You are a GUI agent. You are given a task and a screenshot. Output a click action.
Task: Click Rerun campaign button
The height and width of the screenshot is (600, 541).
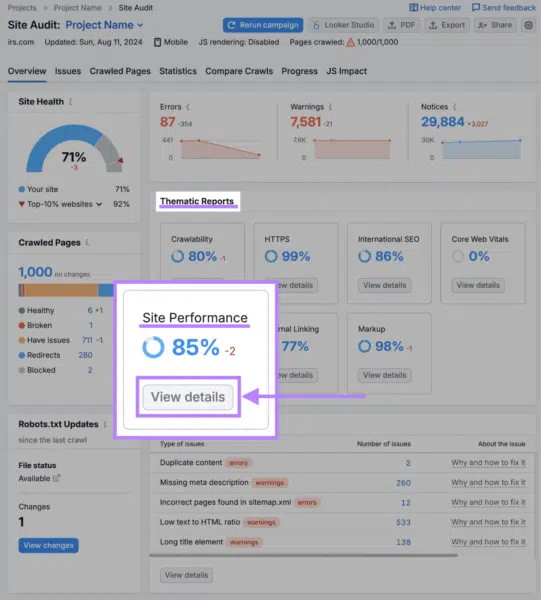[263, 25]
